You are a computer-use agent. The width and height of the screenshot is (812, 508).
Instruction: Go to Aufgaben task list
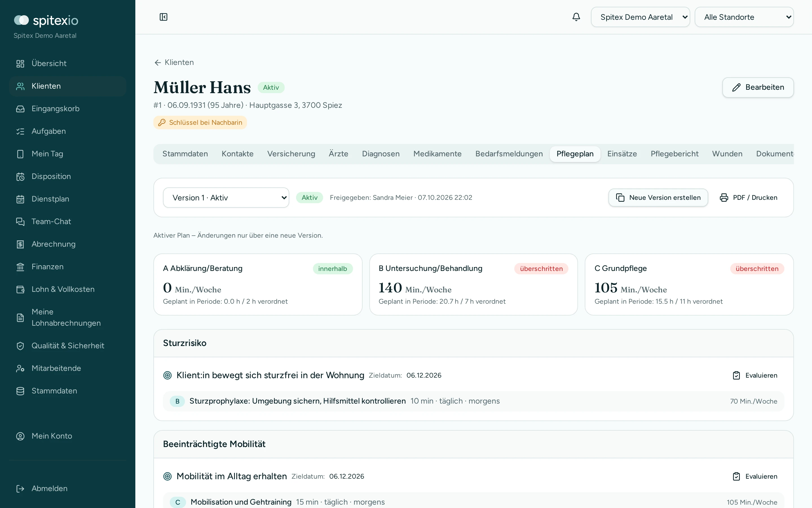click(67, 131)
